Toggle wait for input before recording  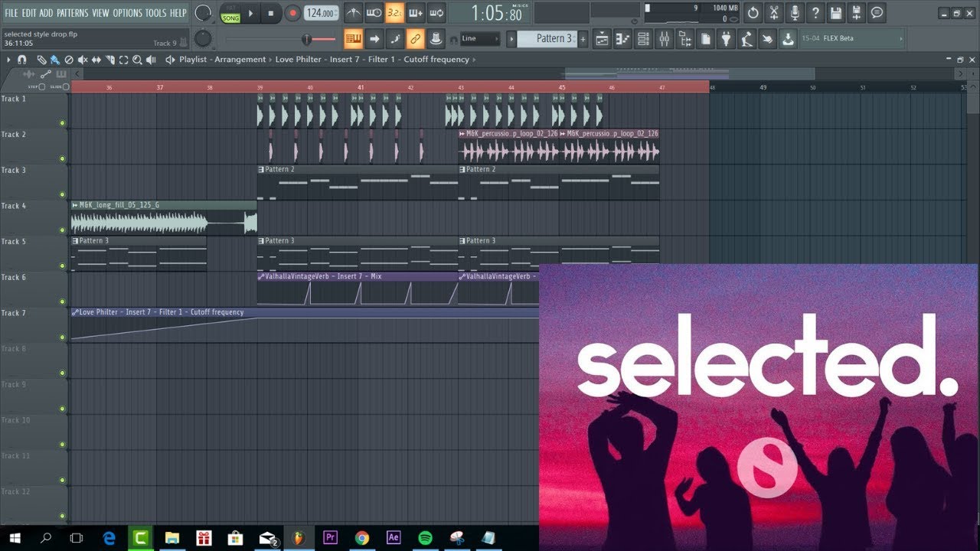pyautogui.click(x=374, y=13)
